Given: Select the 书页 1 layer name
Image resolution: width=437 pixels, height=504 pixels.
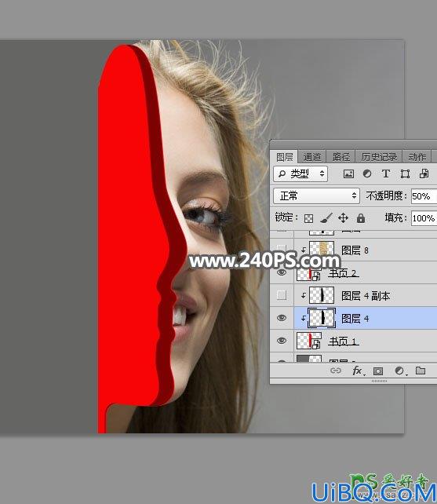Looking at the screenshot, I should click(x=343, y=341).
